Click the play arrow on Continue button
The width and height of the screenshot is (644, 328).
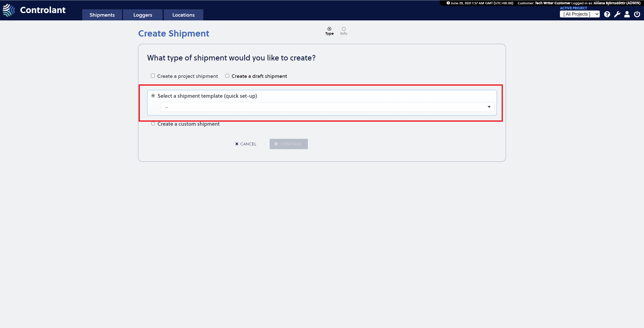pos(276,144)
